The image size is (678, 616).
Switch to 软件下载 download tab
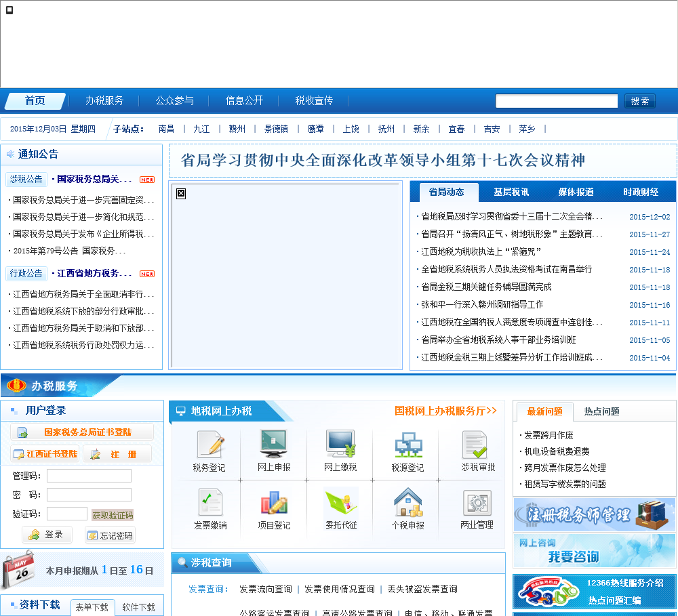pos(138,607)
